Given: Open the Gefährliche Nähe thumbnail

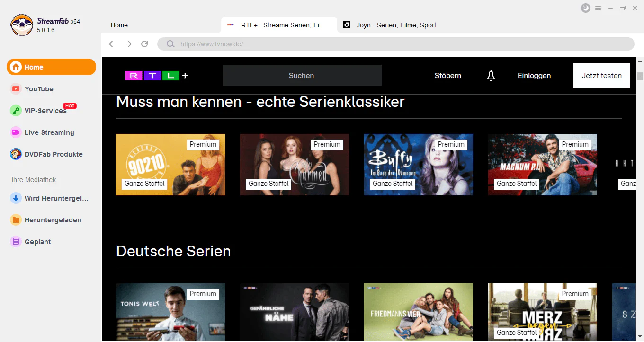Looking at the screenshot, I should coord(295,312).
